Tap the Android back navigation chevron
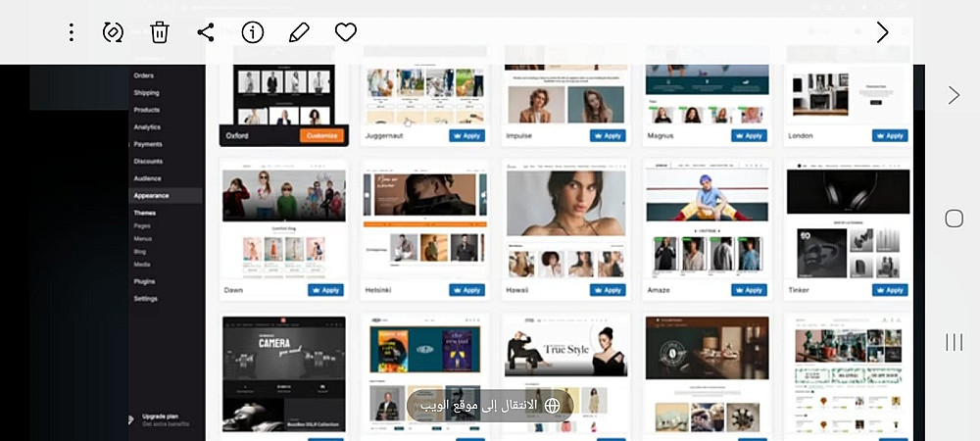 pos(954,96)
